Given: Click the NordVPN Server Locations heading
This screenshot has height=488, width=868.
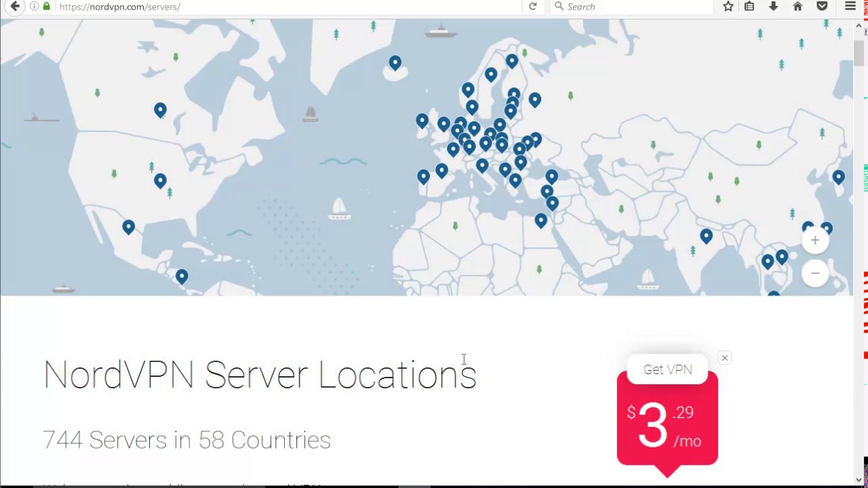Looking at the screenshot, I should point(260,375).
